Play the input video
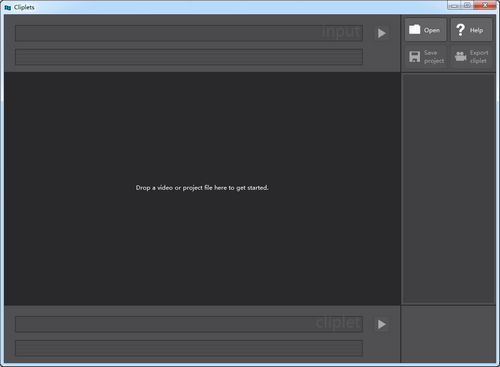 point(382,33)
